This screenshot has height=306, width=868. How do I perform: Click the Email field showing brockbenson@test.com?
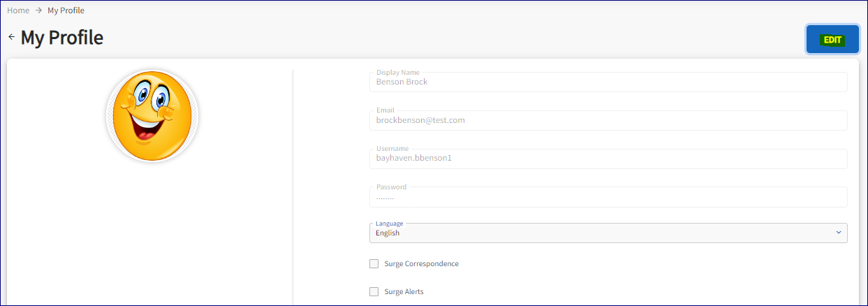pos(608,121)
